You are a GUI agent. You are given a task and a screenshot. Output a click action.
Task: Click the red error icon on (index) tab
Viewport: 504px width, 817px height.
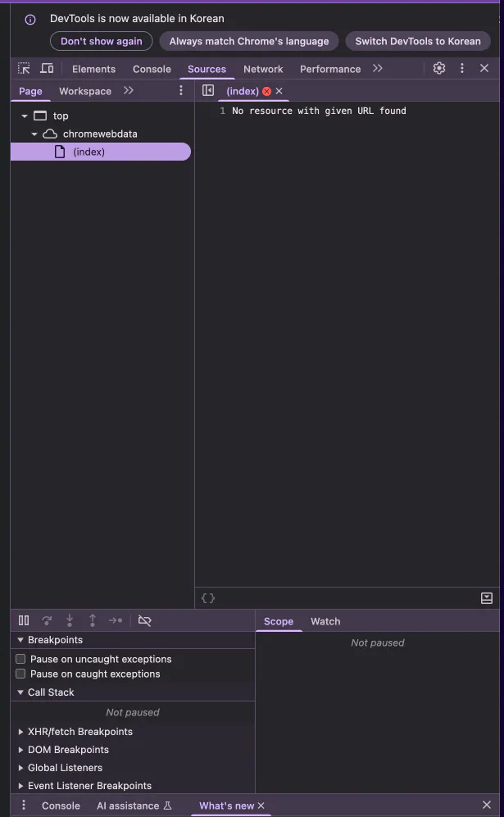coord(267,91)
